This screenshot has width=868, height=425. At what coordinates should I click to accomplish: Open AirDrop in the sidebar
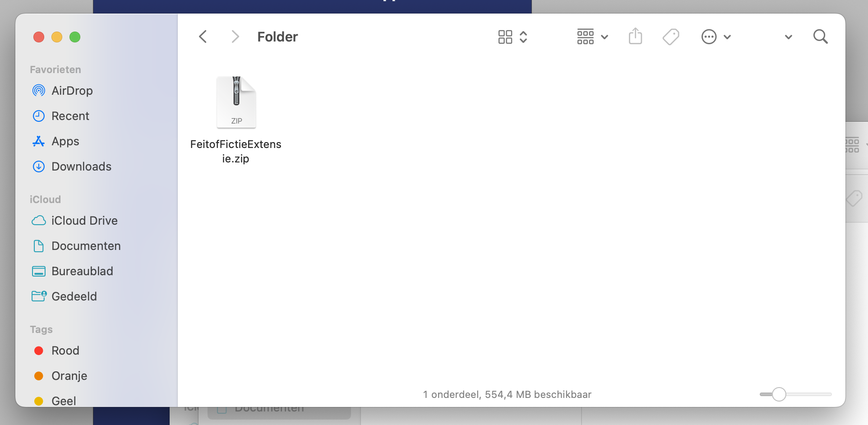72,91
